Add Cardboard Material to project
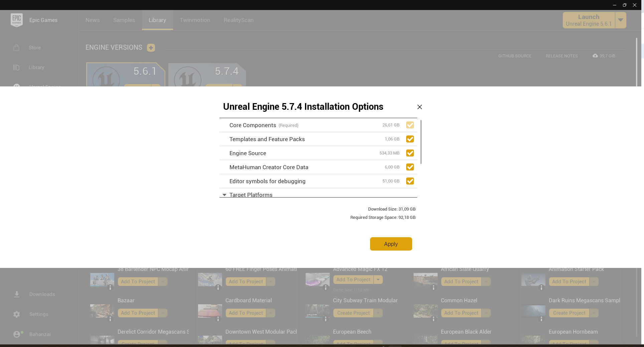 point(246,313)
